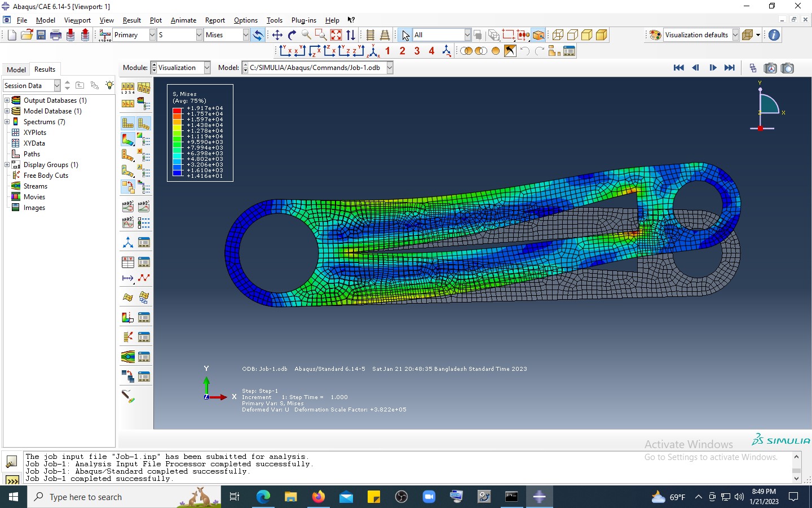Select XYData in the results tree
Viewport: 812px width, 508px height.
[34, 143]
